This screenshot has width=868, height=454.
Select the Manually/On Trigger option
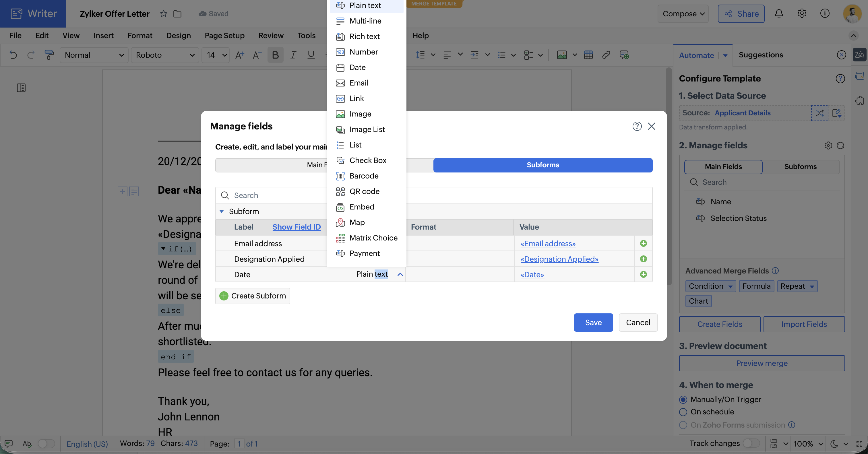(683, 399)
